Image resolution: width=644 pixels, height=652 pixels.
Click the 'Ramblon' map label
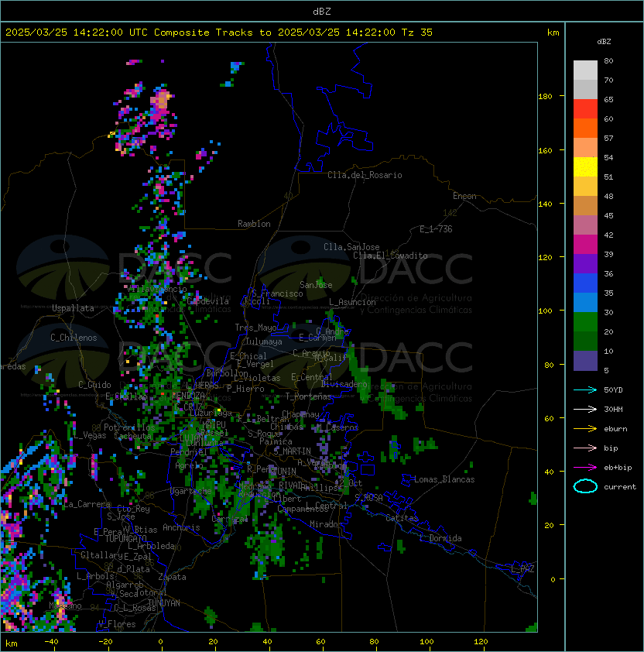[x=254, y=224]
